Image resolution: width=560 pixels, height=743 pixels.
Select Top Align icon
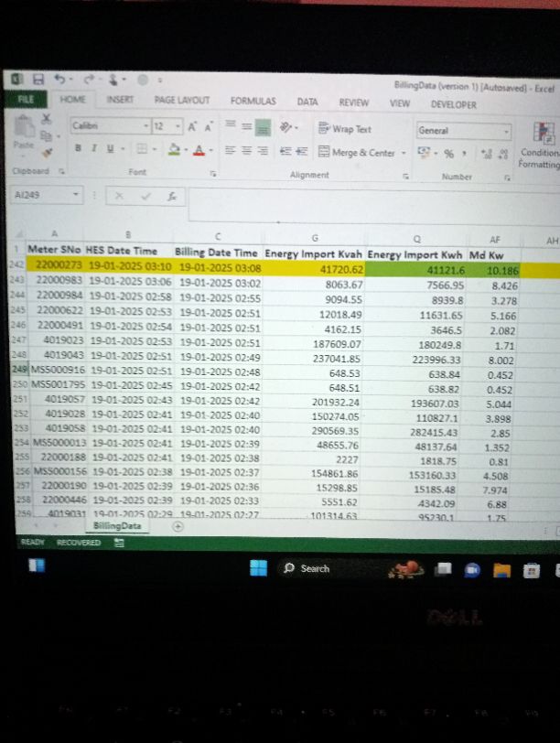click(x=231, y=124)
